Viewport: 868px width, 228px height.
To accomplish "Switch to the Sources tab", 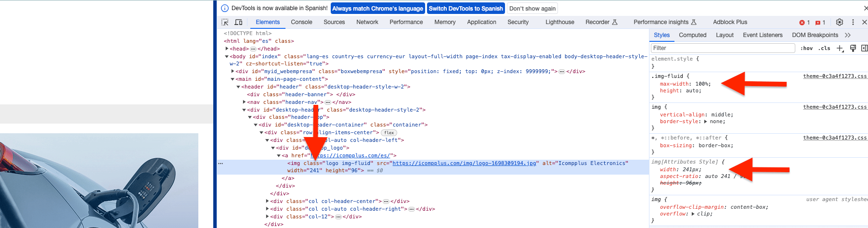I will (334, 22).
